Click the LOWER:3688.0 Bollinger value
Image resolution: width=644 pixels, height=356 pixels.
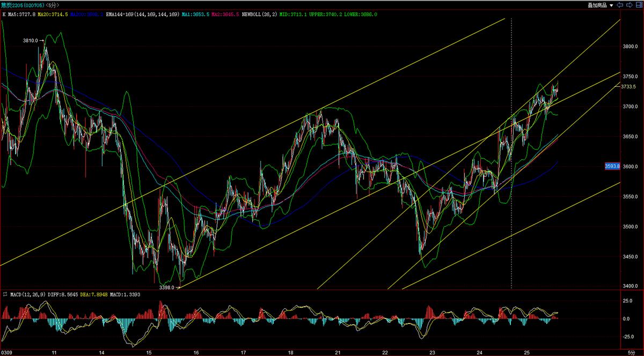click(x=360, y=14)
